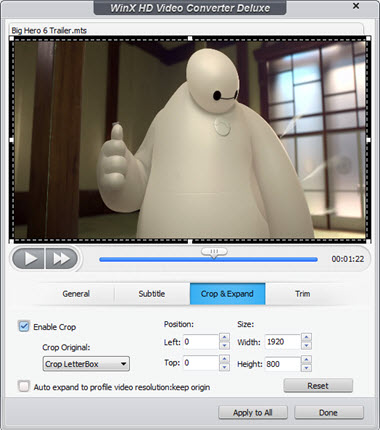Increase the Left position value

pyautogui.click(x=225, y=337)
